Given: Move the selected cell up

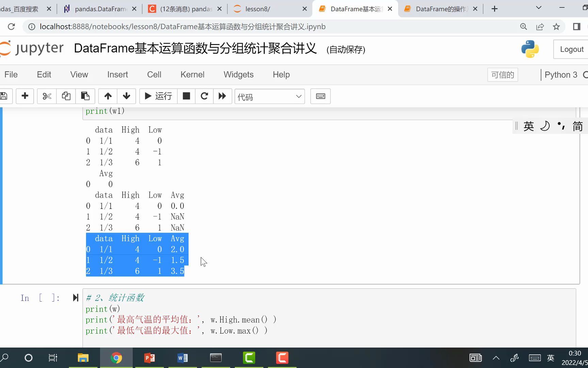Looking at the screenshot, I should tap(108, 96).
